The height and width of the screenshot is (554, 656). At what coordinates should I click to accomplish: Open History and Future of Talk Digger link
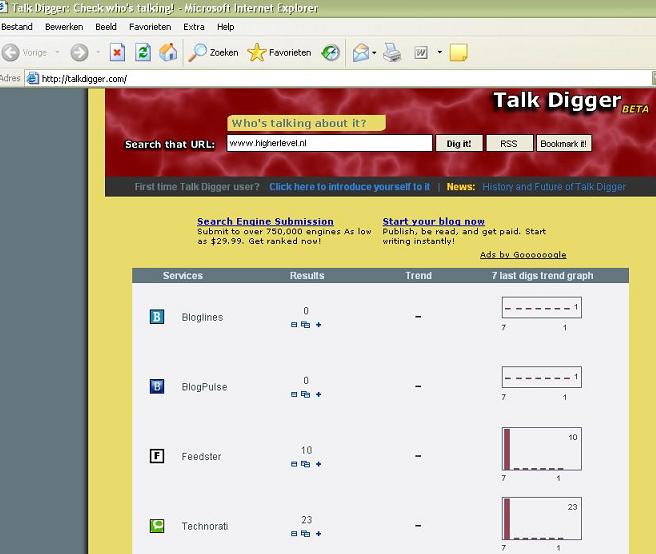tap(554, 187)
